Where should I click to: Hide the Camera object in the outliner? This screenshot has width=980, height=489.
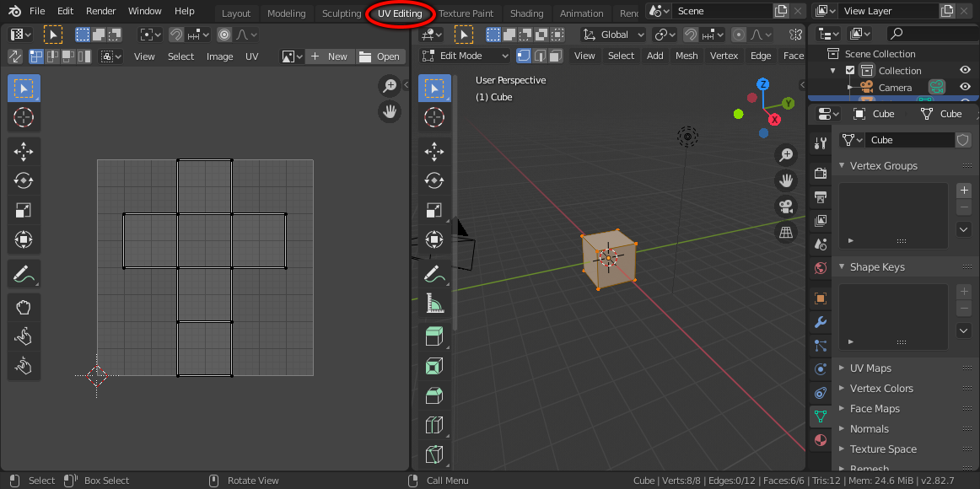tap(964, 87)
